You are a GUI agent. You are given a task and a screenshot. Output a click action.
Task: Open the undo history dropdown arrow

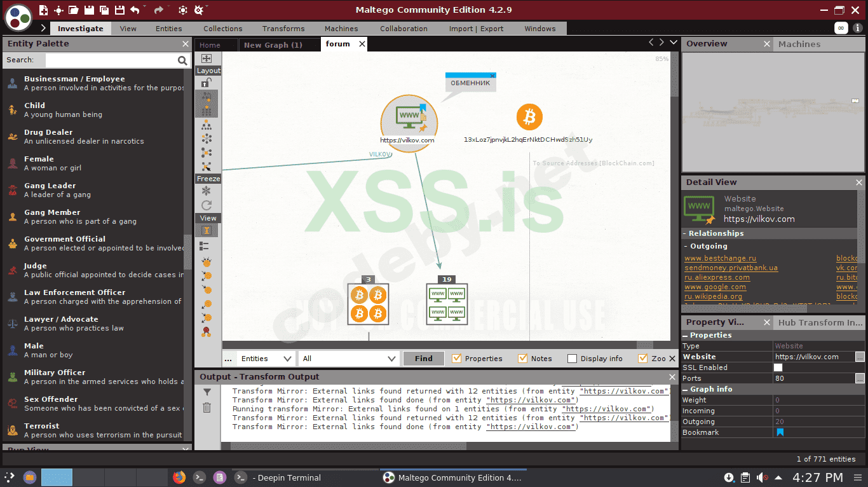click(145, 8)
